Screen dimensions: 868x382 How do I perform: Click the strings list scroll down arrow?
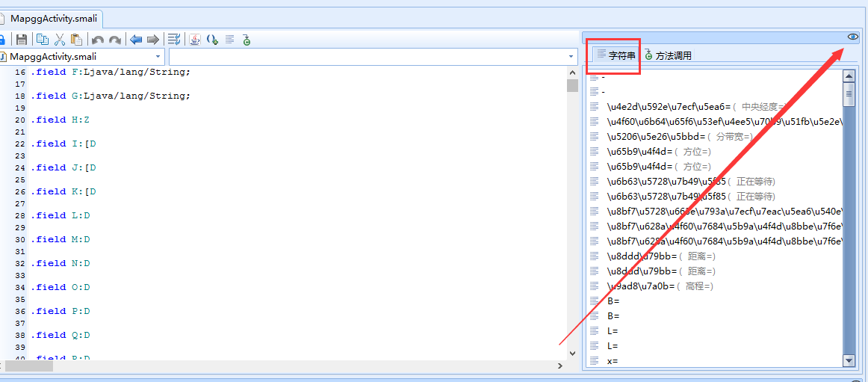point(849,360)
